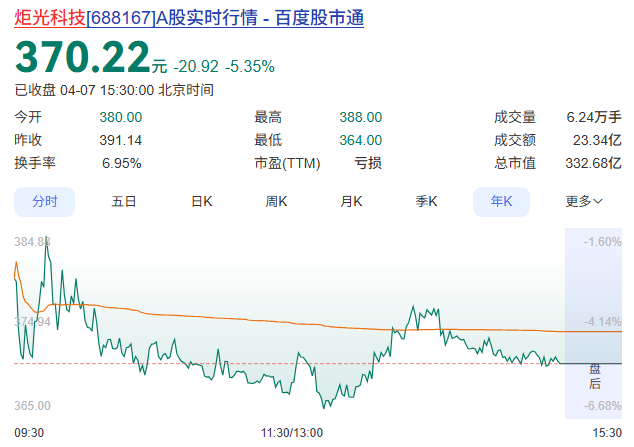Click the orange average price line
634x447 pixels.
point(300,322)
